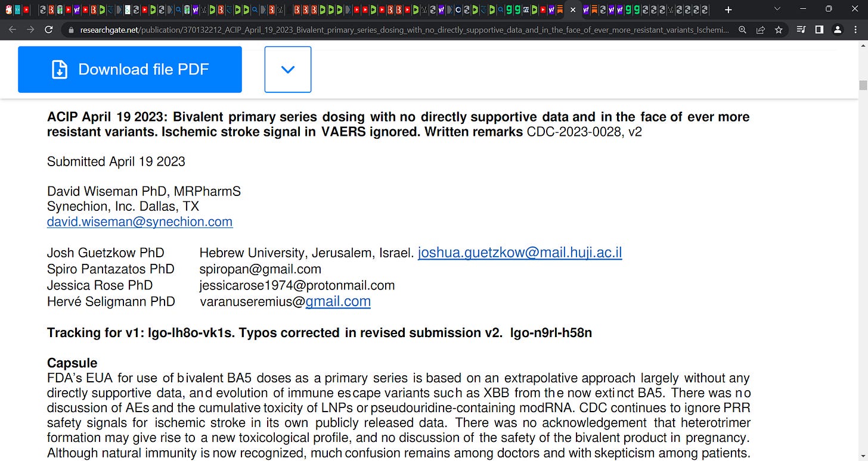Viewport: 868px width, 461px height.
Task: Click the text 'Submitted April 19 2023'
Action: click(x=116, y=161)
